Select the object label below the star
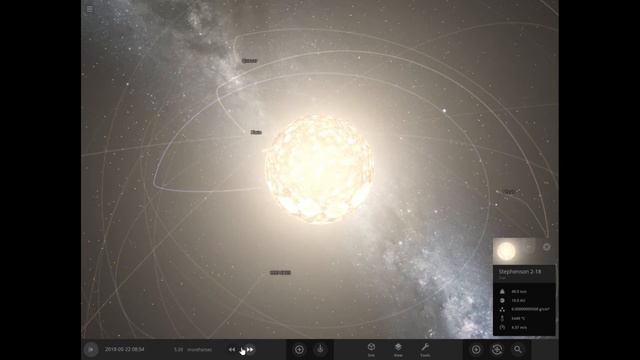This screenshot has width=640, height=360. tap(280, 273)
